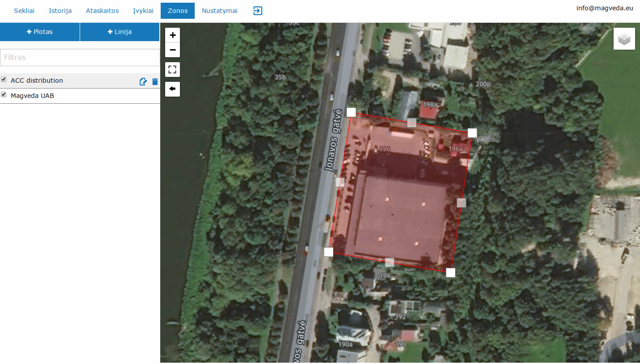This screenshot has height=364, width=640.
Task: Open the Ataskaitos tab
Action: coord(102,11)
